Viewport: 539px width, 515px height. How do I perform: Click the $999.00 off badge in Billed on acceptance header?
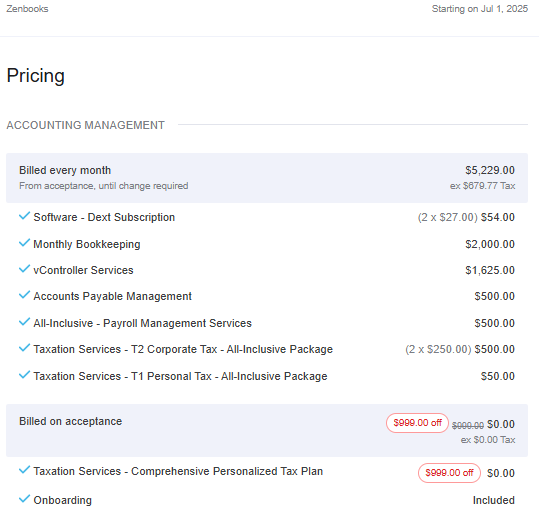417,423
